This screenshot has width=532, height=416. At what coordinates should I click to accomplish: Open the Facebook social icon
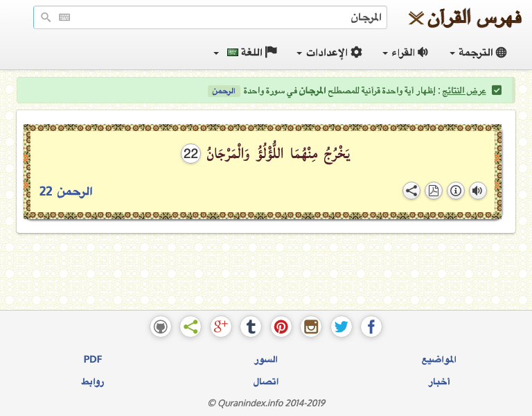point(371,327)
